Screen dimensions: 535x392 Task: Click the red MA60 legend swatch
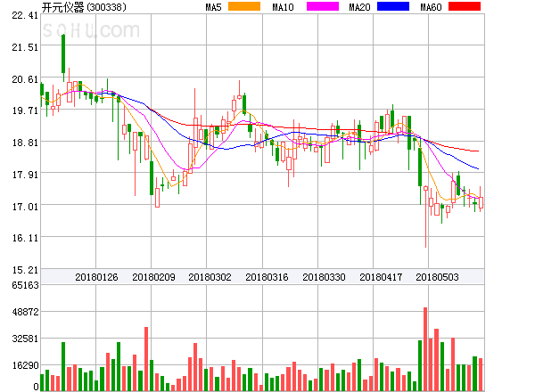coord(465,6)
